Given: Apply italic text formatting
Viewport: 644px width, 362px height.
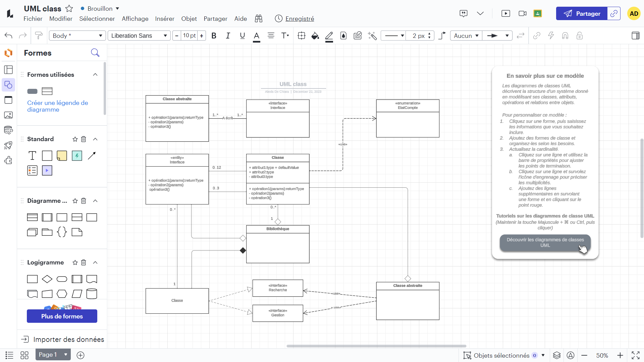Looking at the screenshot, I should click(228, 36).
